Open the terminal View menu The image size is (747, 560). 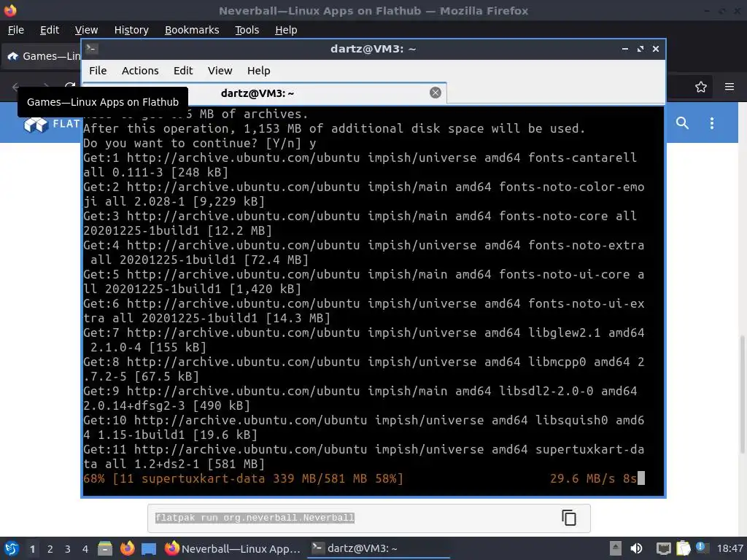(220, 71)
